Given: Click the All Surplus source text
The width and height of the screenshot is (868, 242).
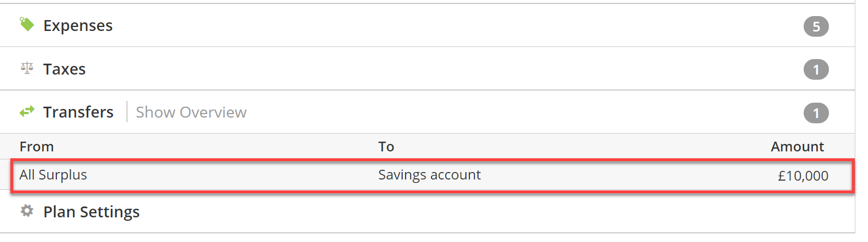Looking at the screenshot, I should [53, 175].
